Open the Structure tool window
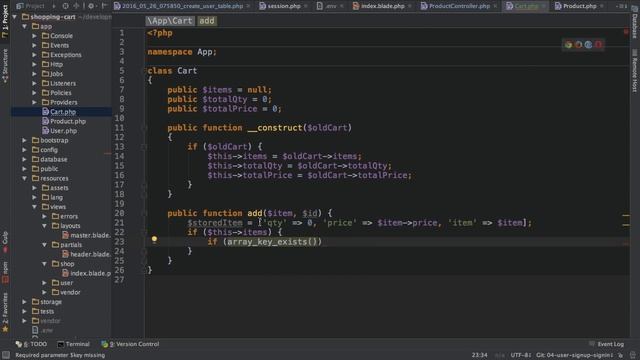The image size is (640, 360). click(x=5, y=65)
